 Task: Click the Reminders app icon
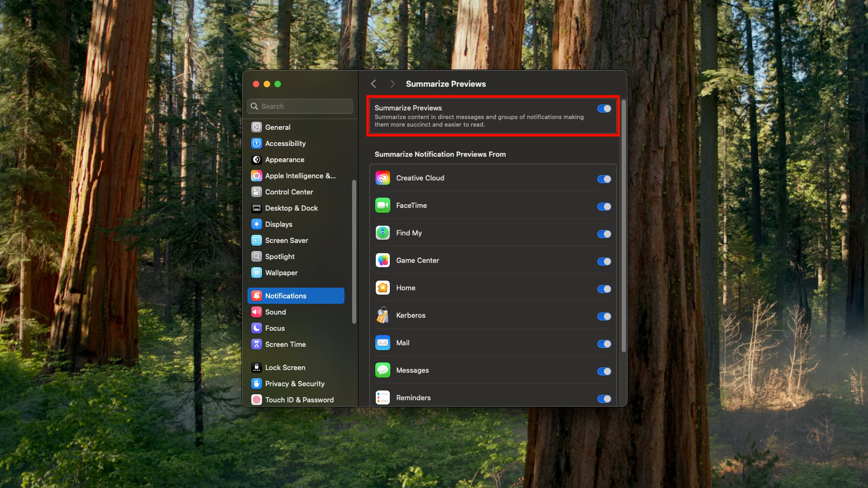[383, 398]
